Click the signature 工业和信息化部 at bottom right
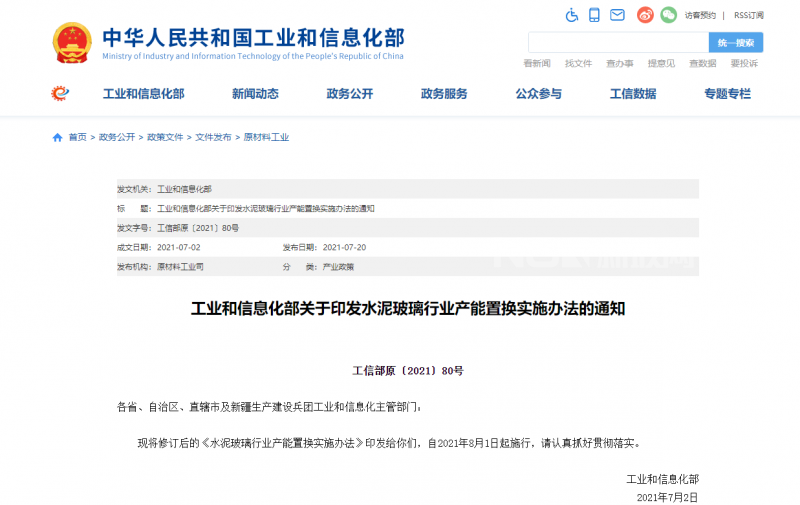The height and width of the screenshot is (505, 800). [x=663, y=479]
